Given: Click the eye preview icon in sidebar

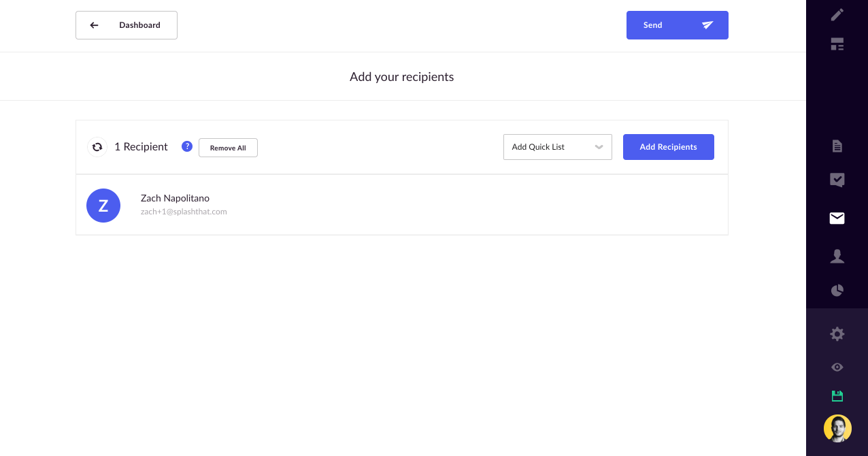Looking at the screenshot, I should coord(837,368).
